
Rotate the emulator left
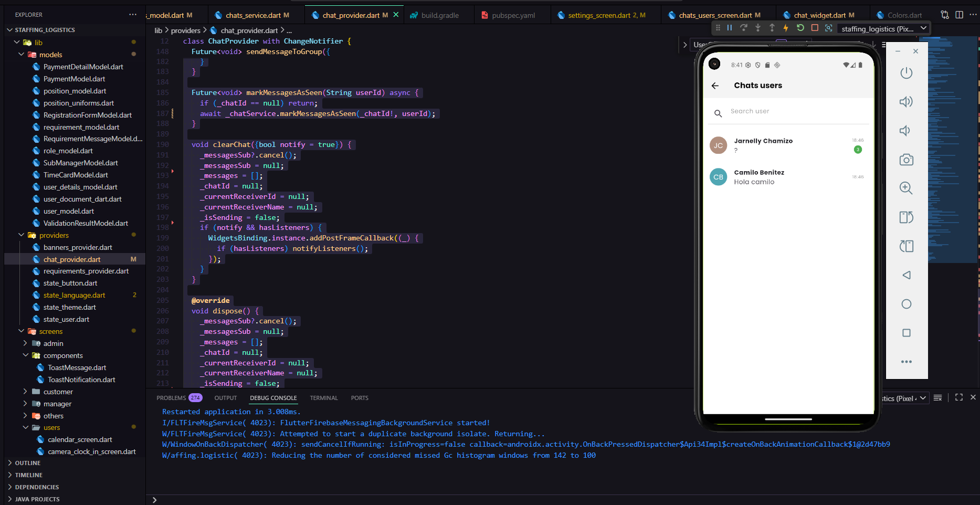[906, 217]
